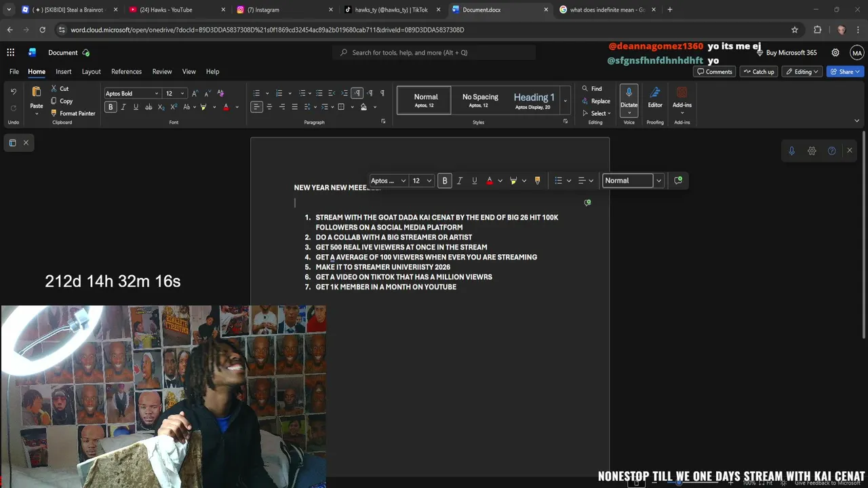The height and width of the screenshot is (488, 868).
Task: Open the floating toolbar Normal style dropdown
Action: tap(658, 180)
